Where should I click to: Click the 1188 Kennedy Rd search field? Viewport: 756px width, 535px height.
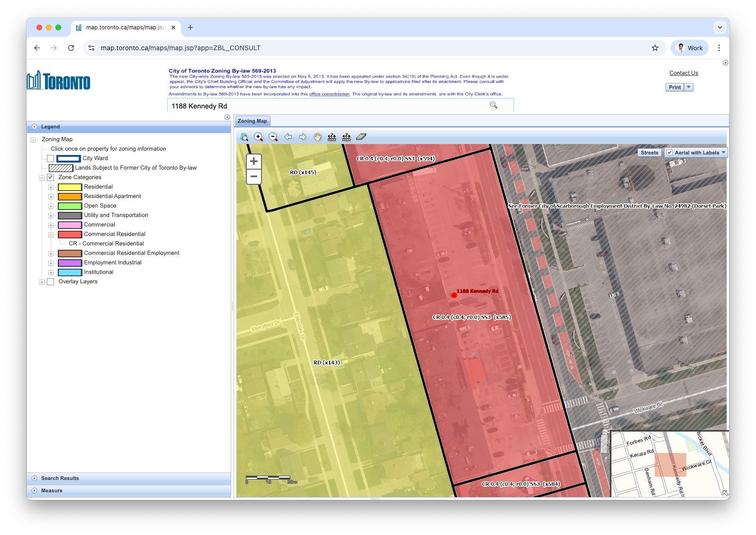pos(327,106)
